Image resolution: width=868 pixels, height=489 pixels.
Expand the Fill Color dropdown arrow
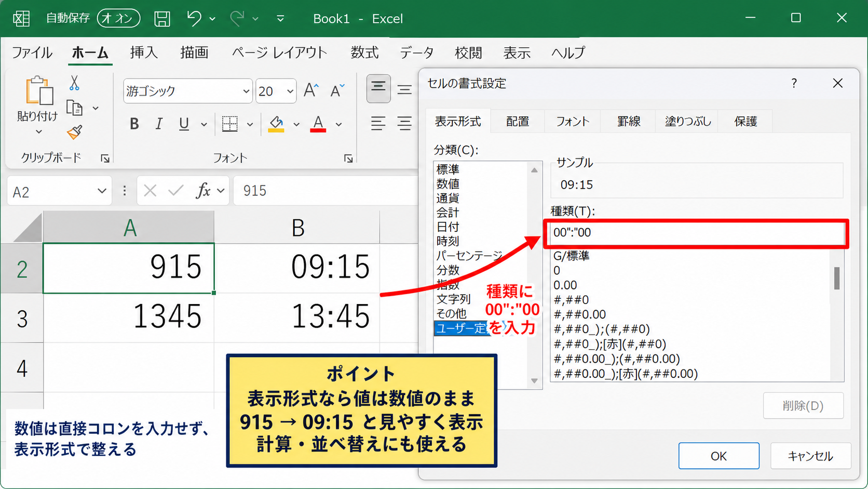pos(296,124)
